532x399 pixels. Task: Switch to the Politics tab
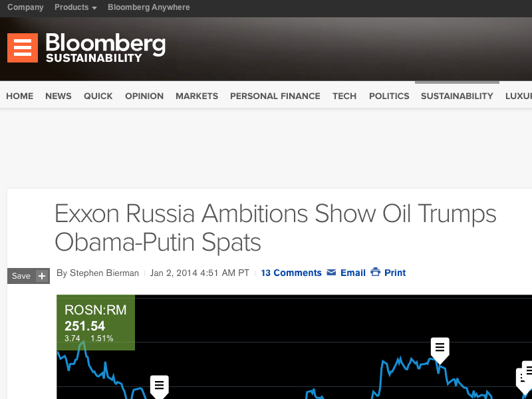pyautogui.click(x=389, y=96)
